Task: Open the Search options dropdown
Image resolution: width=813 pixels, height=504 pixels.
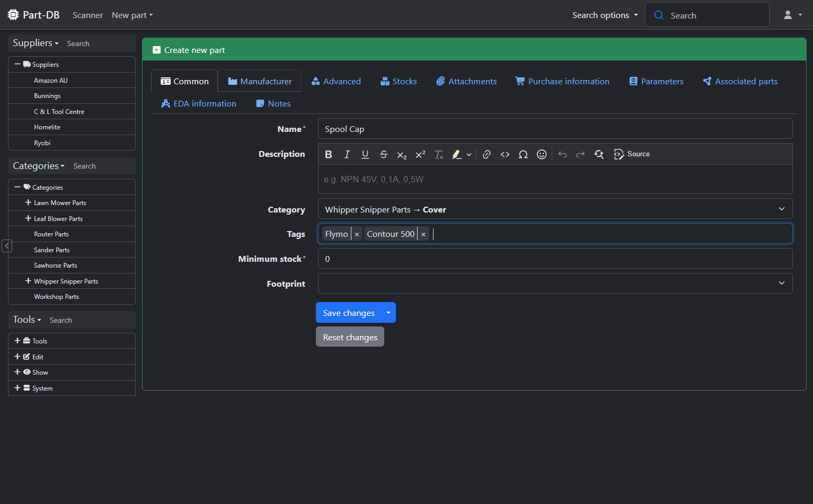Action: tap(605, 15)
